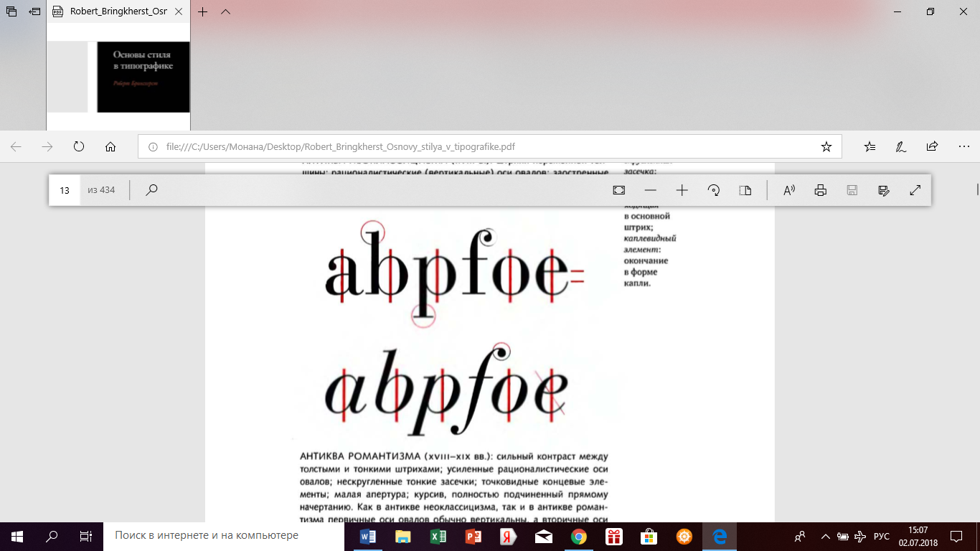980x551 pixels.
Task: Refresh the current page
Action: pos(79,146)
